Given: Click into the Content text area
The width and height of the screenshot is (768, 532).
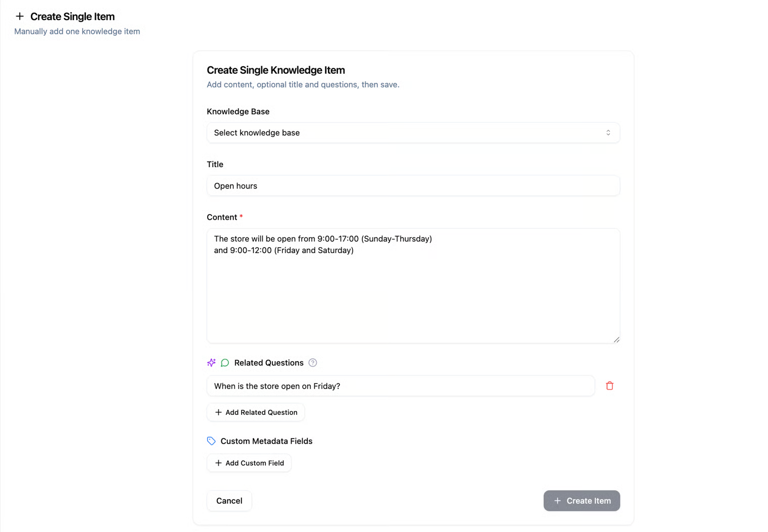Looking at the screenshot, I should tap(413, 286).
